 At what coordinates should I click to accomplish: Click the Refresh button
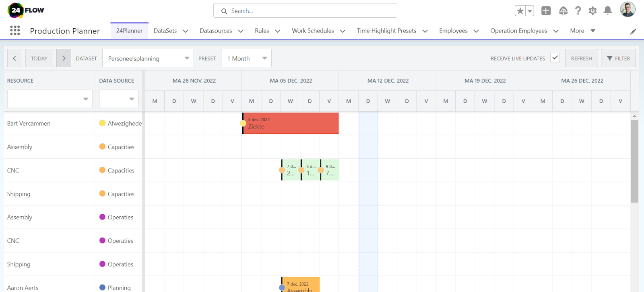(x=581, y=58)
